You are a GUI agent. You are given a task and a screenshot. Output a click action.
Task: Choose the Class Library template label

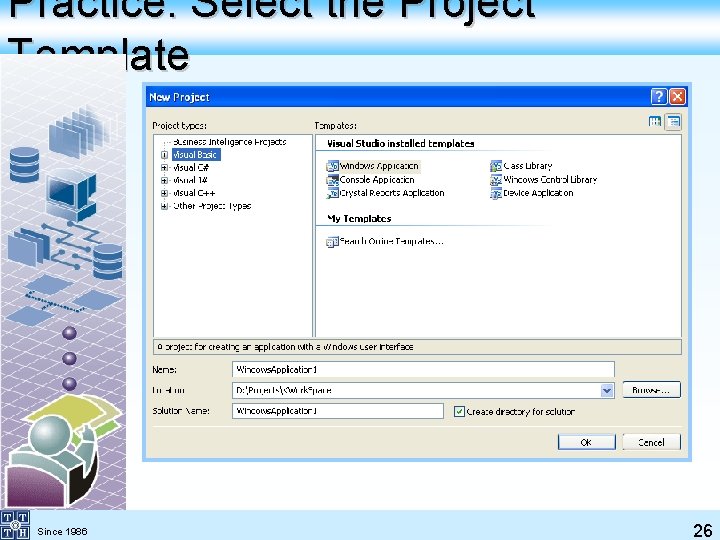528,166
